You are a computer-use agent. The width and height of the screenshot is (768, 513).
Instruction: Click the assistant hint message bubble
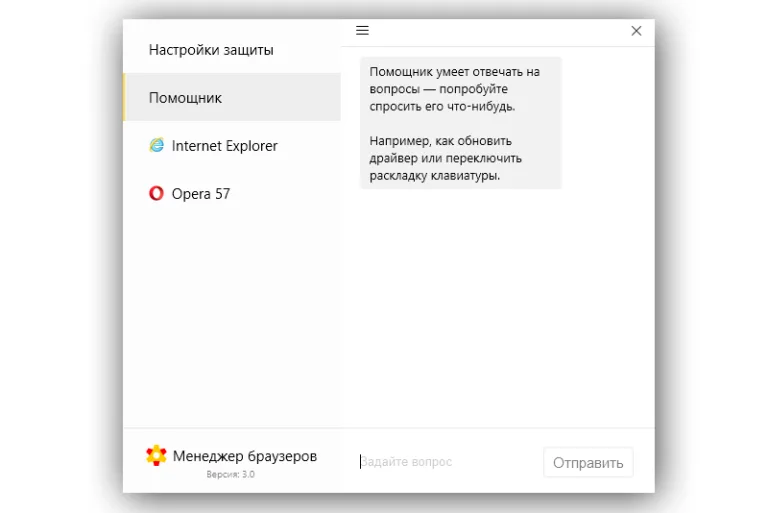460,123
